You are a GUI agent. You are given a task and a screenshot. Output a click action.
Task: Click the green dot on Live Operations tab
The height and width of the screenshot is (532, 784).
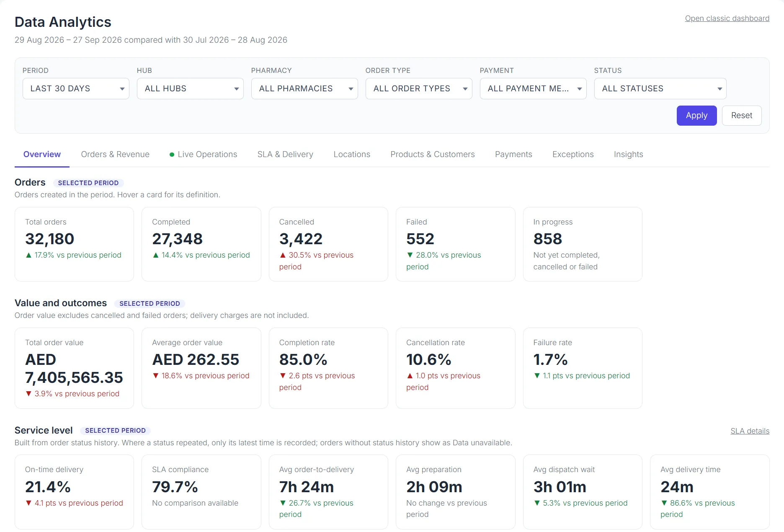(172, 155)
